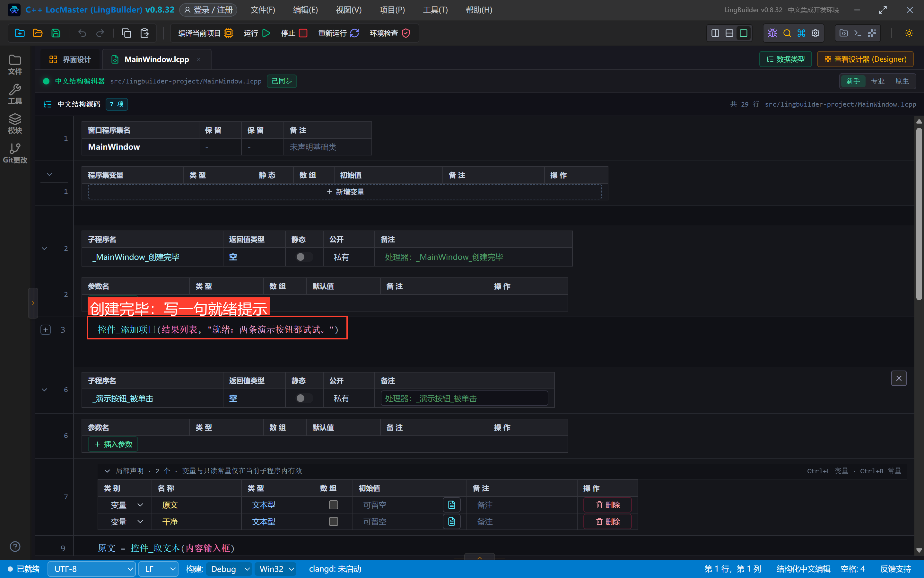Expand code line 3 plus button

pyautogui.click(x=46, y=329)
